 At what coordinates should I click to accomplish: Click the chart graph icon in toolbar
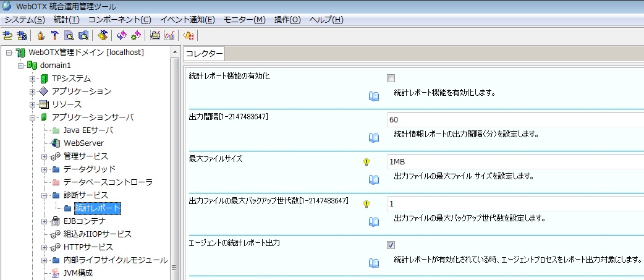pos(169,35)
